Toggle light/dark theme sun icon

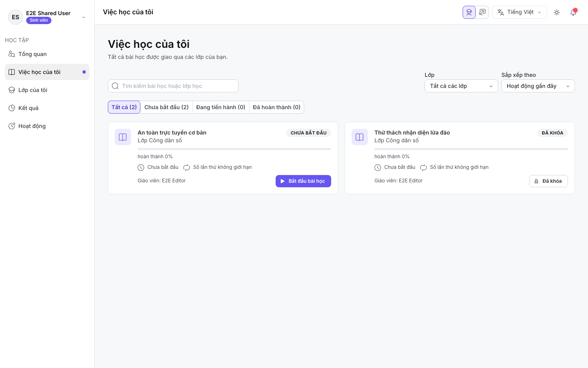[x=557, y=12]
